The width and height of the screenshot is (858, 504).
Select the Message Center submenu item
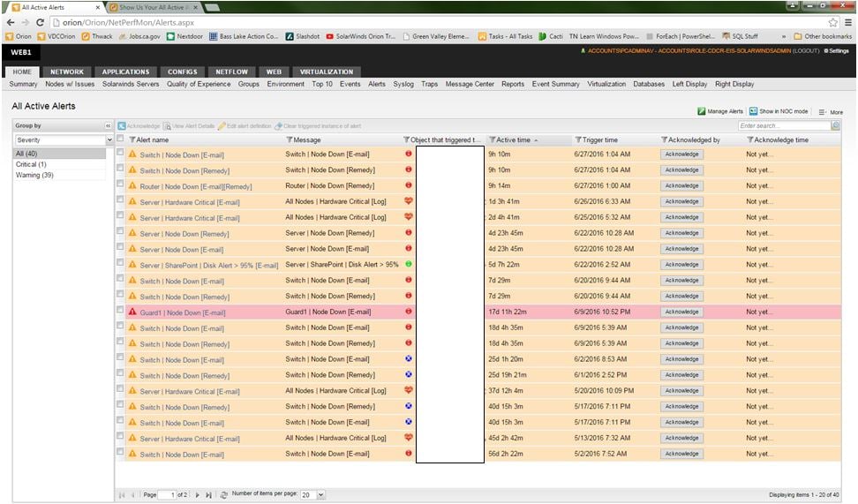[470, 84]
